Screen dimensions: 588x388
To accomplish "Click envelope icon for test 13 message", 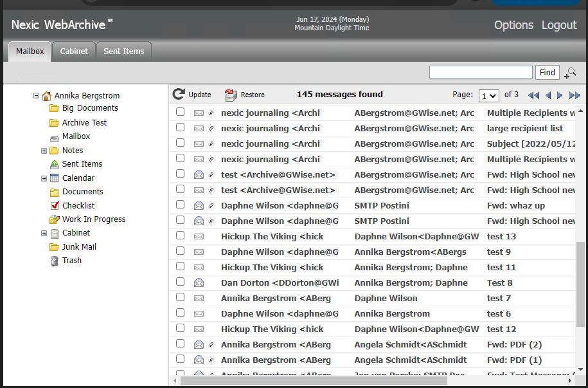I will [199, 237].
